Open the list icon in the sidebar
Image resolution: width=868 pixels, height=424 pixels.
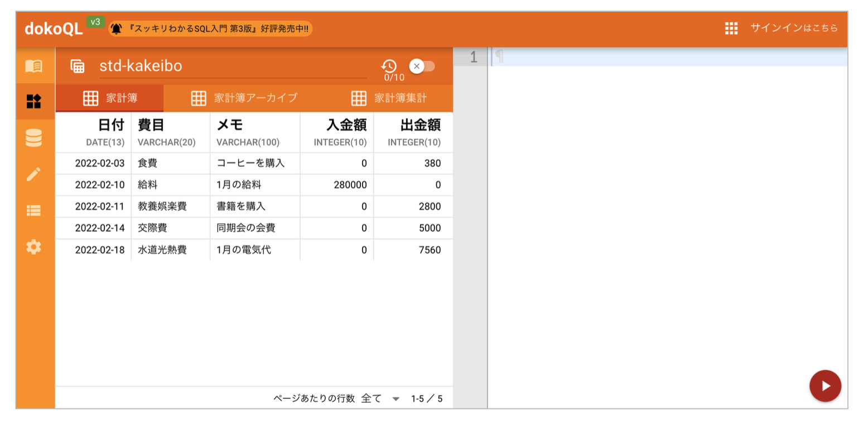tap(34, 210)
